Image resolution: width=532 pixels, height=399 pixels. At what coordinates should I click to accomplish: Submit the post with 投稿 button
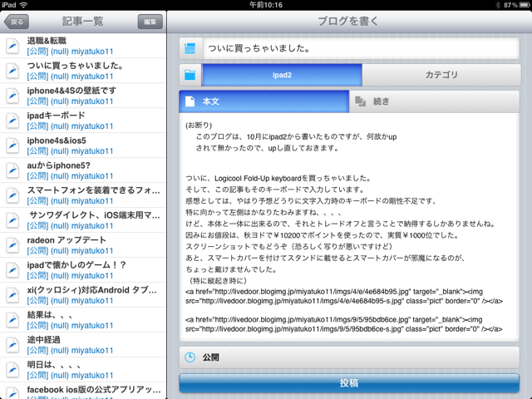(x=349, y=383)
